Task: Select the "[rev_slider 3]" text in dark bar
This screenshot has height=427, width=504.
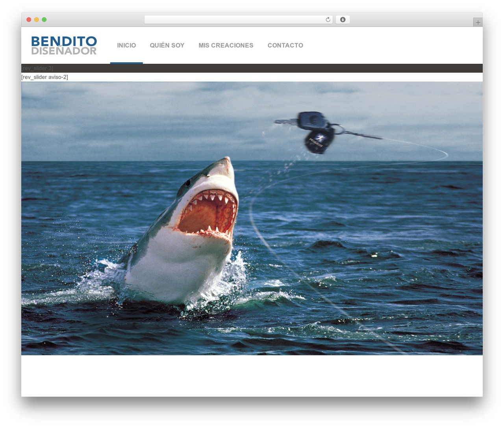Action: pyautogui.click(x=37, y=68)
